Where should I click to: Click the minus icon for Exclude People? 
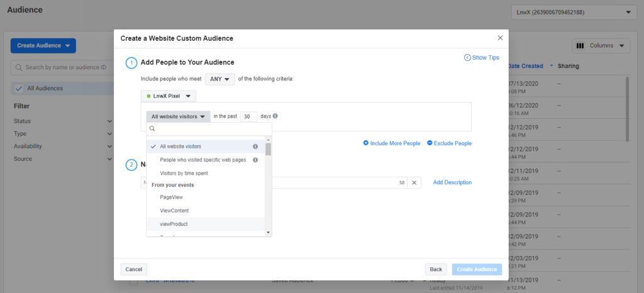[430, 143]
